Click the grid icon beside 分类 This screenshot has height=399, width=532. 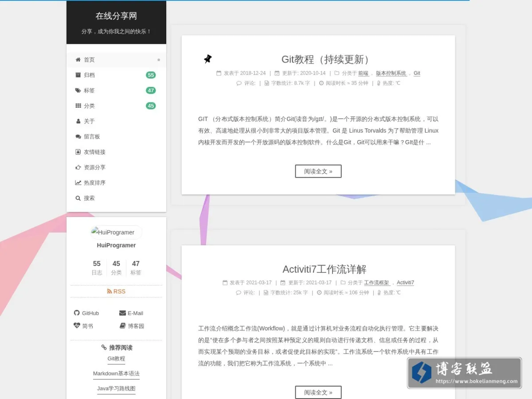78,106
